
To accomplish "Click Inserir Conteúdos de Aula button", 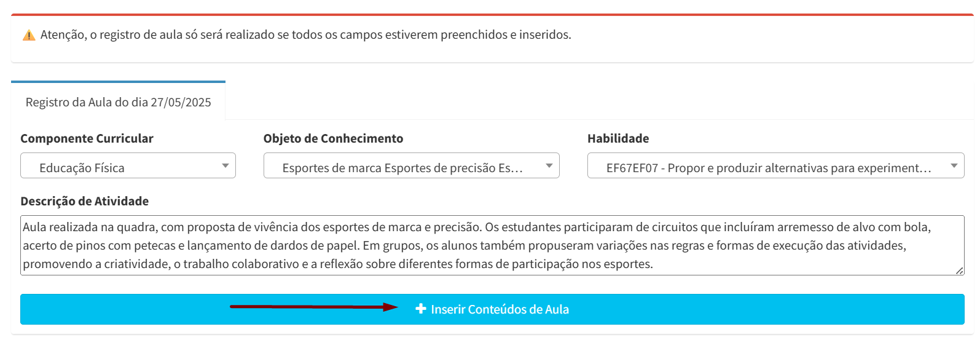I will (492, 309).
